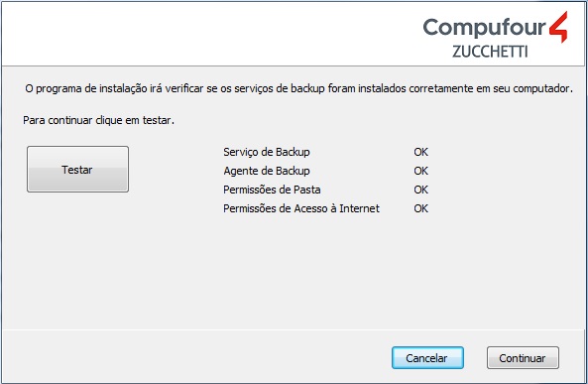Click the 'Para continuar clique em testar' text
588x384 pixels.
pos(98,120)
